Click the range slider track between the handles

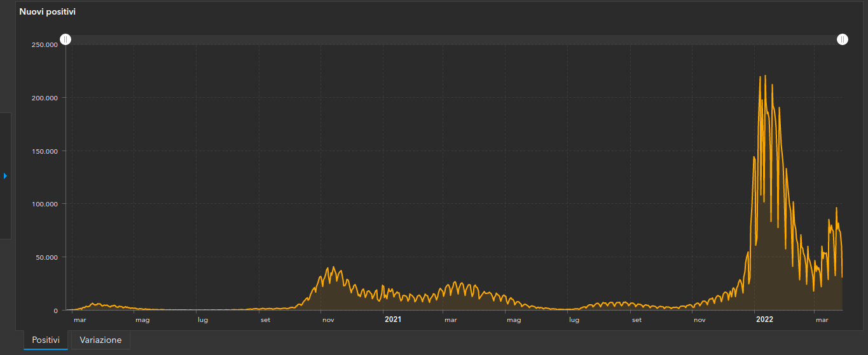click(453, 39)
